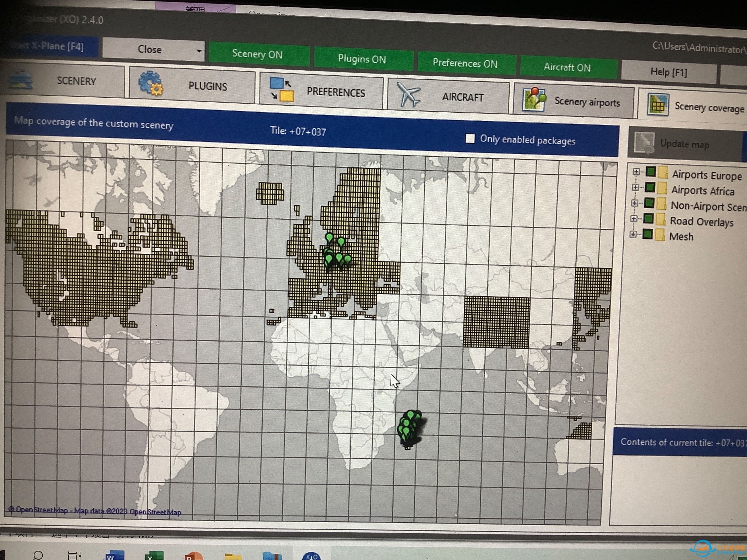Click the airplane icon on AIRCRAFT
This screenshot has width=747, height=560.
pos(408,94)
